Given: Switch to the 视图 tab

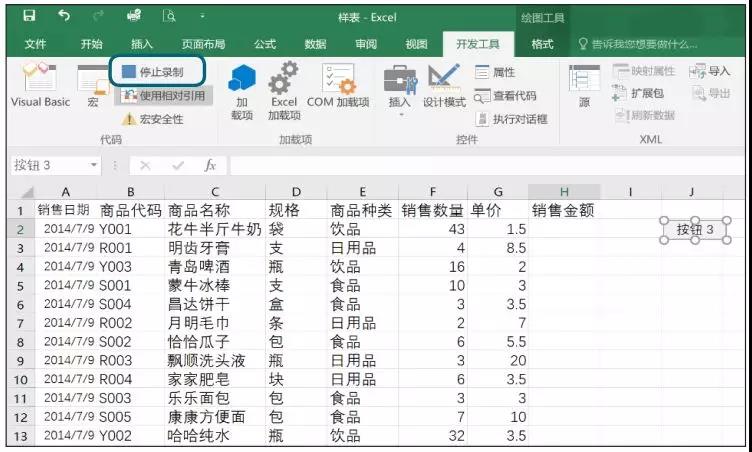Looking at the screenshot, I should click(416, 44).
